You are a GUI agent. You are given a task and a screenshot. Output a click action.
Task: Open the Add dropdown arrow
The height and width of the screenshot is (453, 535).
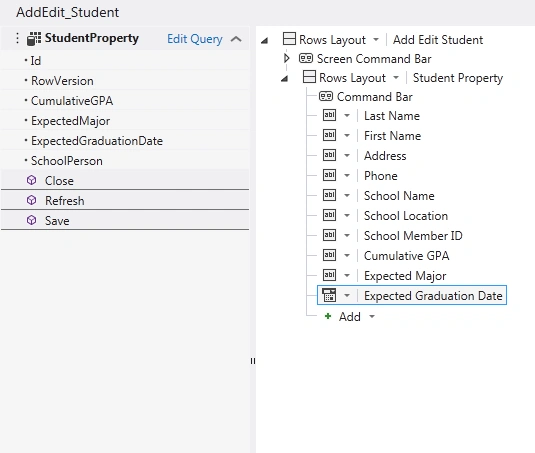tap(372, 317)
